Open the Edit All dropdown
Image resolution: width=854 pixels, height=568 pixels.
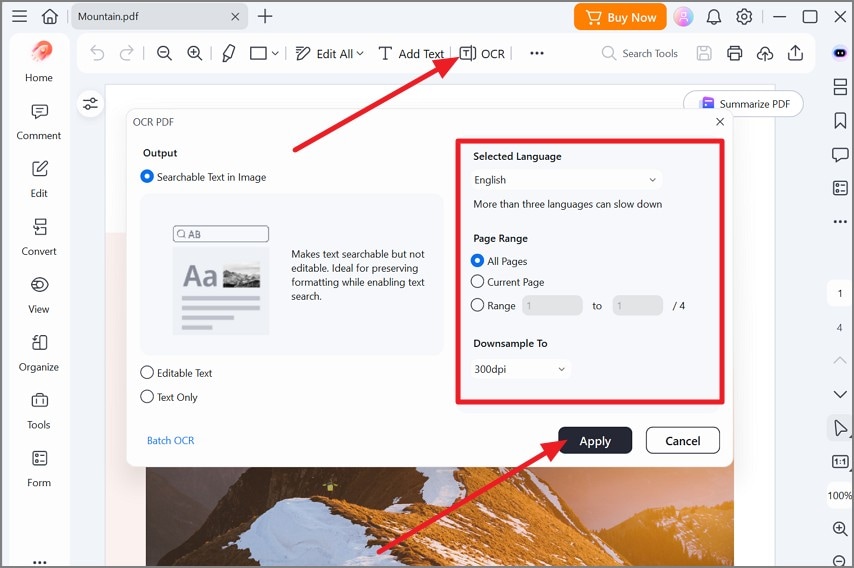click(330, 53)
